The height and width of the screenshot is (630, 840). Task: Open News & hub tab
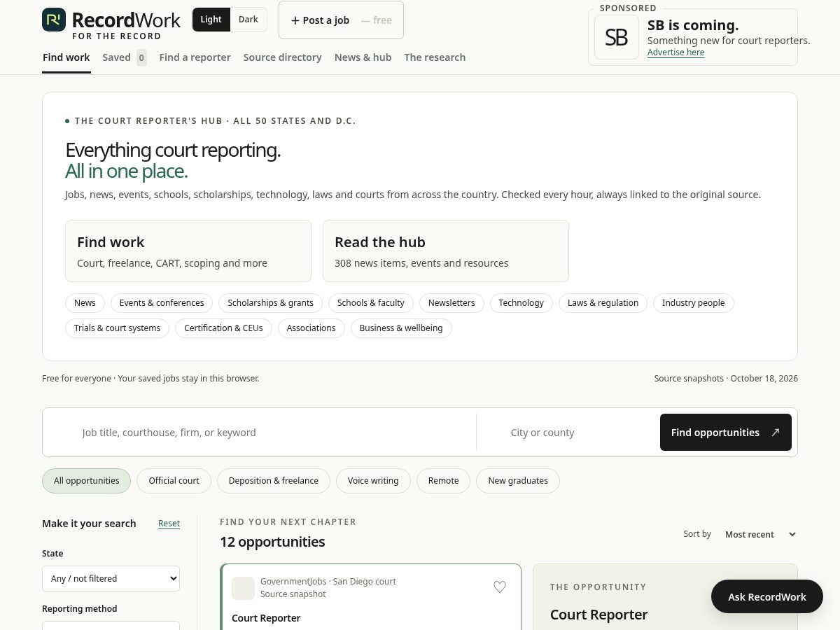point(363,57)
